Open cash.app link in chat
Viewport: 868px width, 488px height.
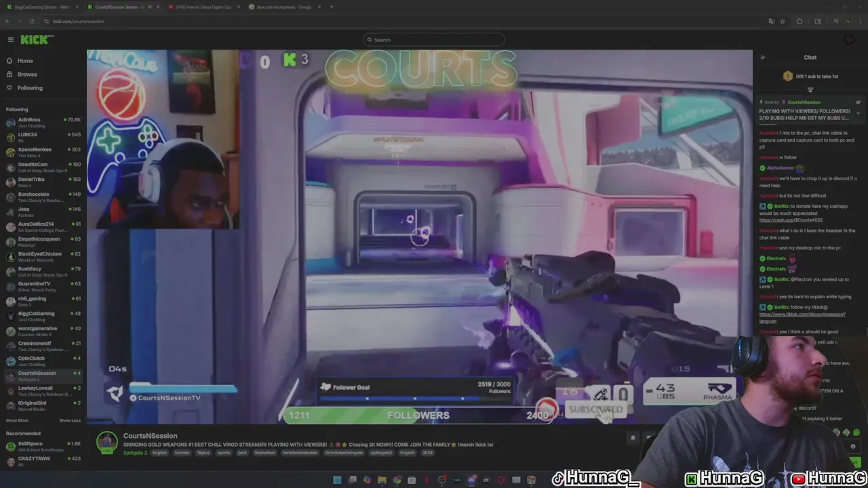point(791,220)
